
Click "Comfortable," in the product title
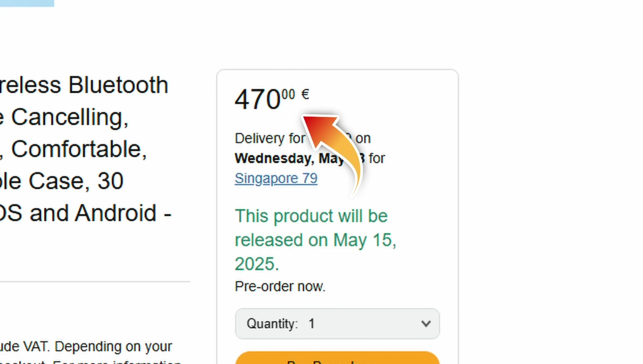click(x=79, y=149)
